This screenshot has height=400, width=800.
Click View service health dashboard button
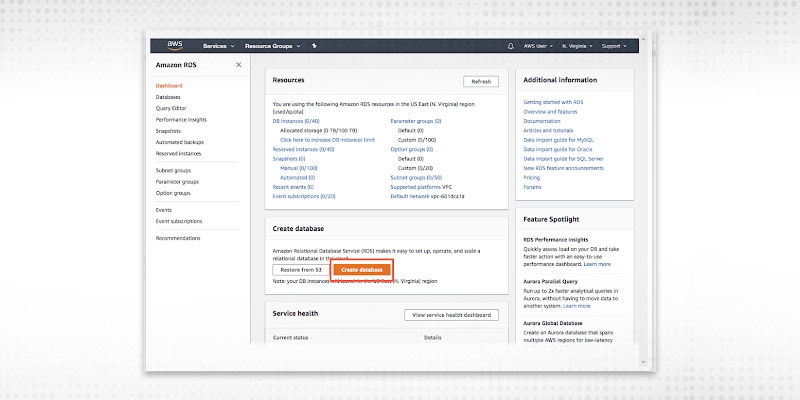(451, 315)
